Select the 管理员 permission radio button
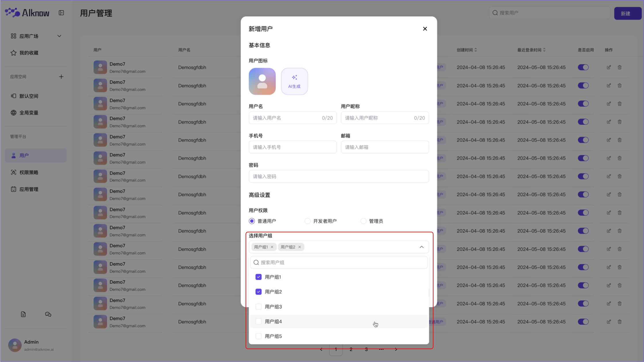Screen dimensions: 644x362 tap(363, 221)
